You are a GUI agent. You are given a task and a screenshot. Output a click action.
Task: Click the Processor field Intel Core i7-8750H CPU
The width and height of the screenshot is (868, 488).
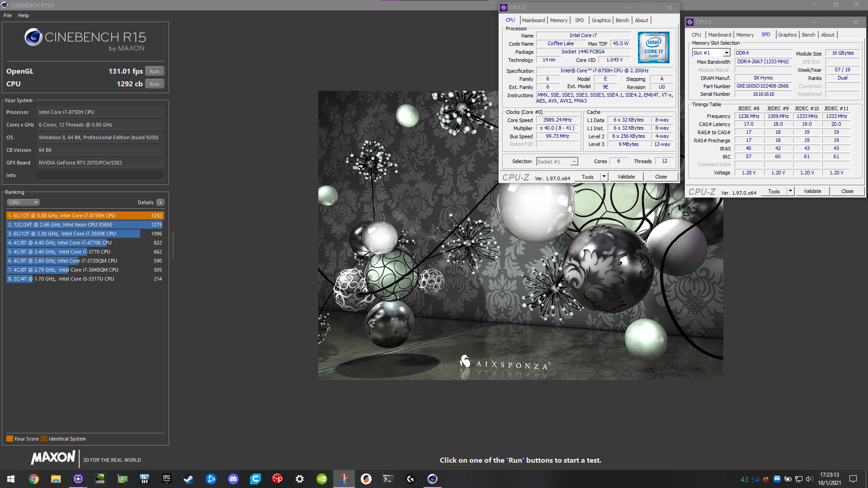[x=100, y=112]
